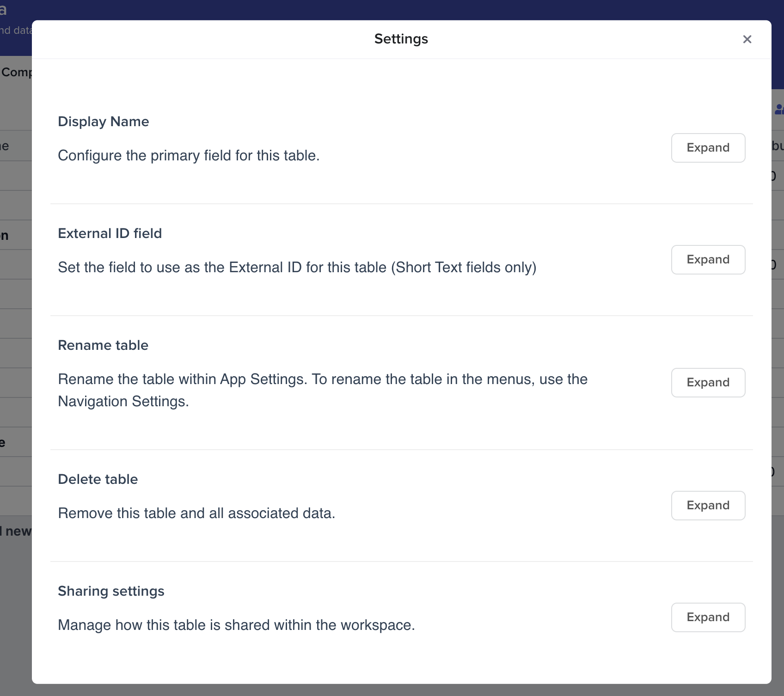Expand the Sharing settings section
Image resolution: width=784 pixels, height=696 pixels.
708,617
